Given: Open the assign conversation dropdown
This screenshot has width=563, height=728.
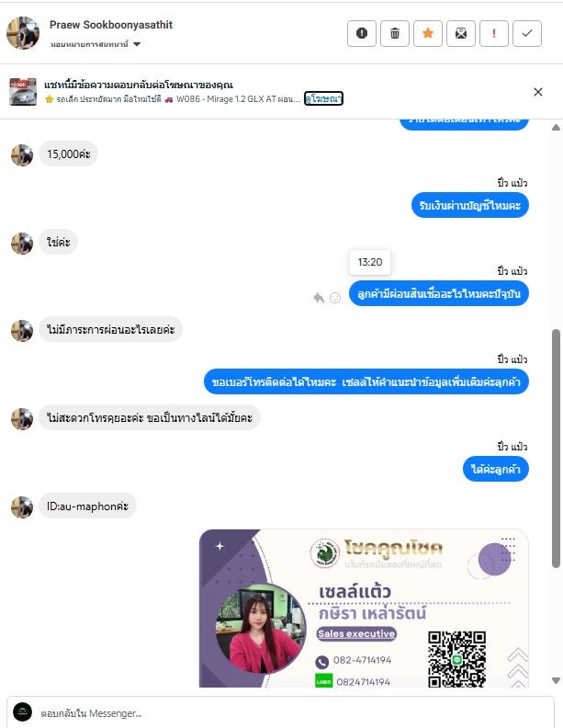Looking at the screenshot, I should (96, 44).
